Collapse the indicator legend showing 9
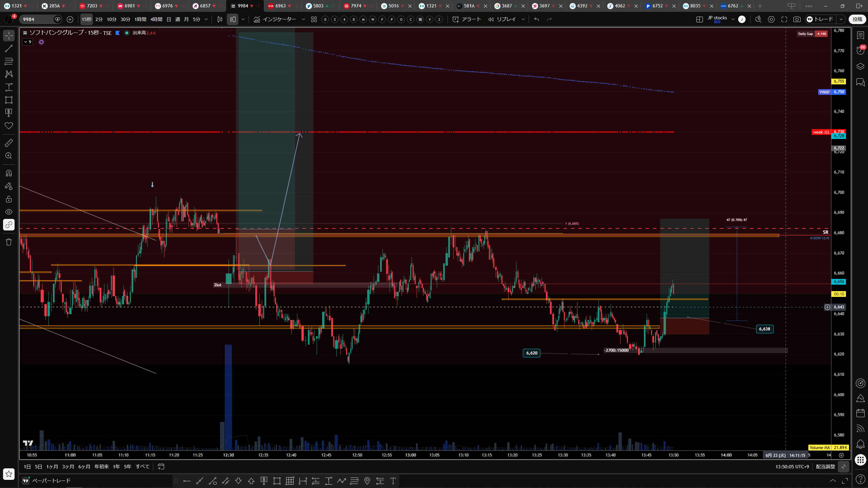 (28, 42)
